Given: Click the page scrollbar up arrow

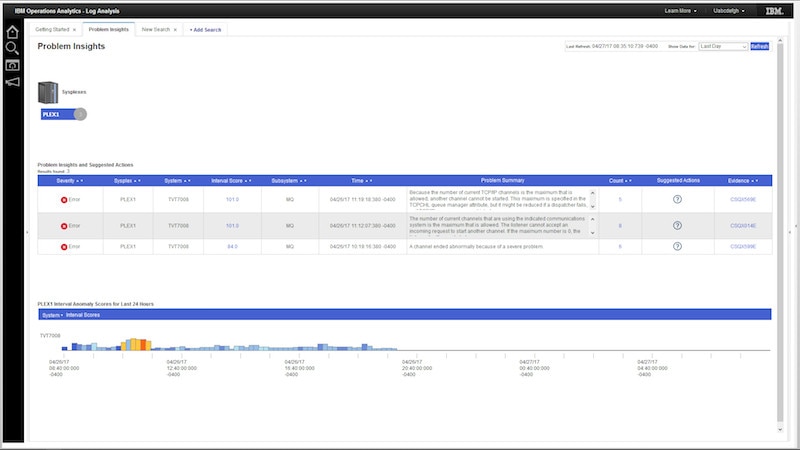Looking at the screenshot, I should (780, 40).
